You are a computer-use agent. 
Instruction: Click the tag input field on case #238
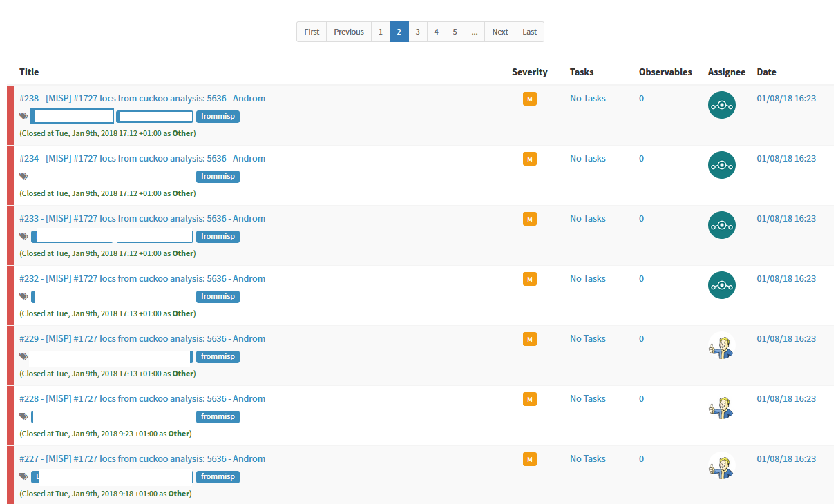[72, 115]
